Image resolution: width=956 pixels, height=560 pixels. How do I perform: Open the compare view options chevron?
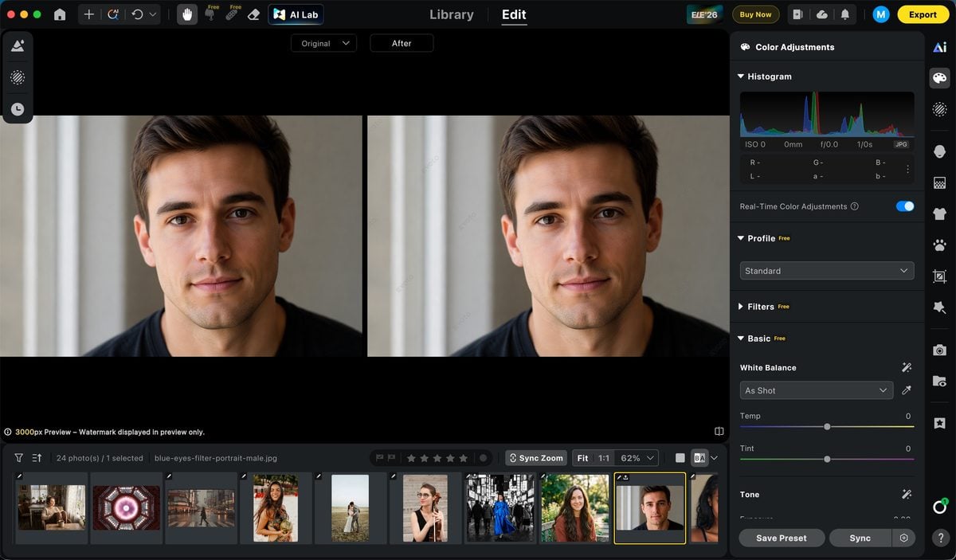pyautogui.click(x=715, y=458)
